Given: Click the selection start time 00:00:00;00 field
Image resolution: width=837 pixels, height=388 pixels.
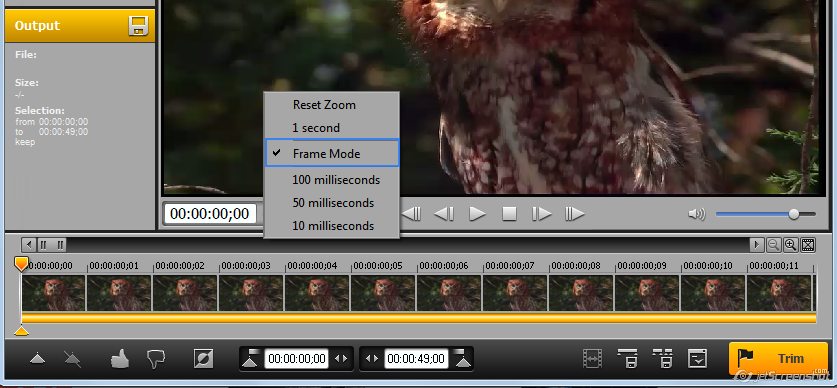Looking at the screenshot, I should [x=296, y=359].
